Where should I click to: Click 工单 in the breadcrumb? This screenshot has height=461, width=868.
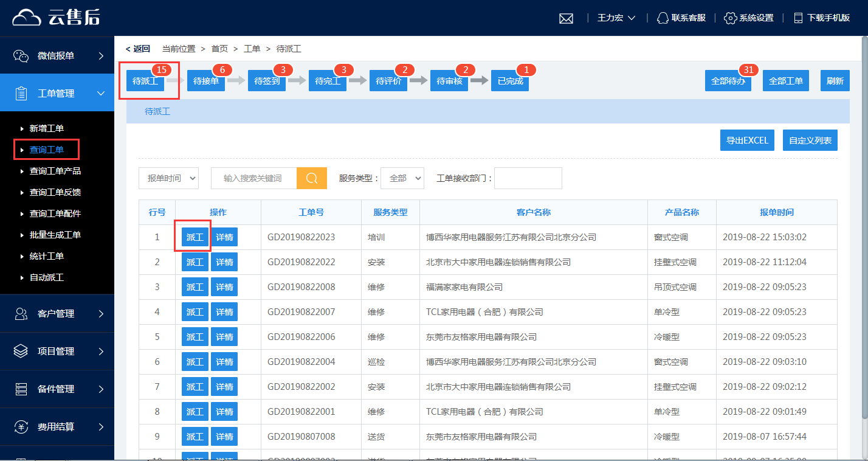click(252, 49)
